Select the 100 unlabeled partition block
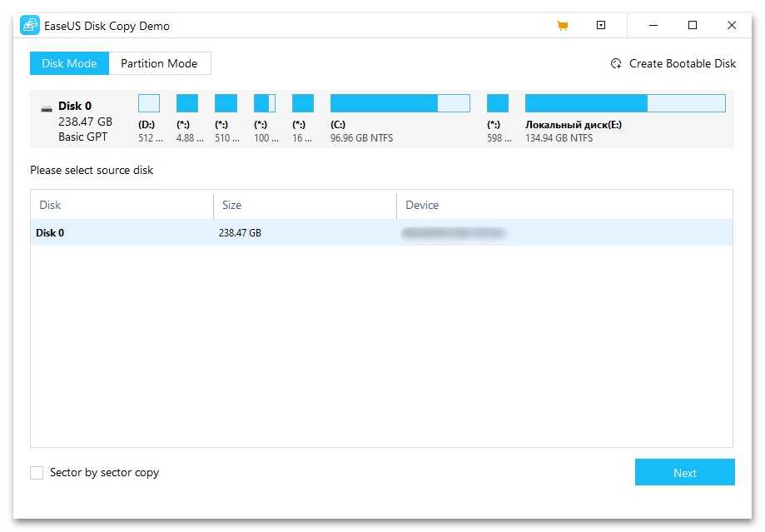The height and width of the screenshot is (532, 765). tap(265, 103)
